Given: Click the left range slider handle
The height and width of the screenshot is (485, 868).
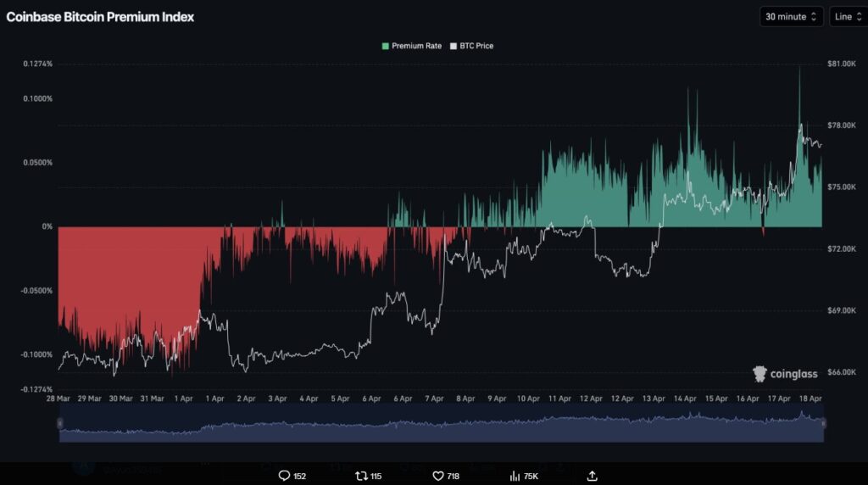Looking at the screenshot, I should pos(59,422).
